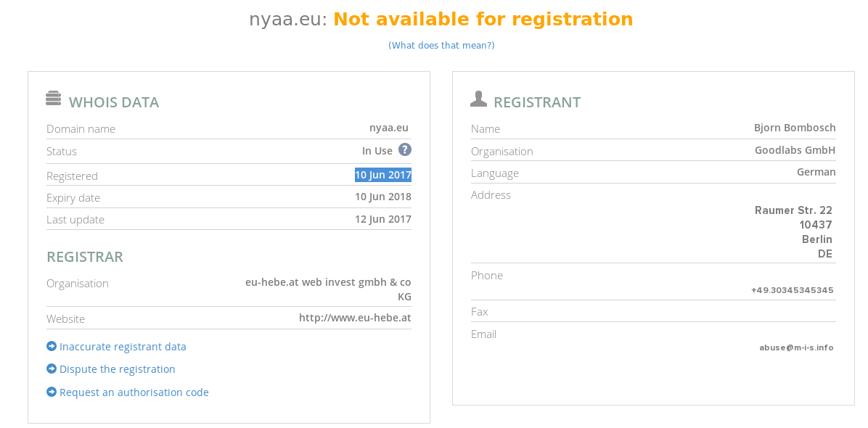This screenshot has width=868, height=428.
Task: Click arrow icon beside Inaccurate registrant data
Action: coord(52,346)
